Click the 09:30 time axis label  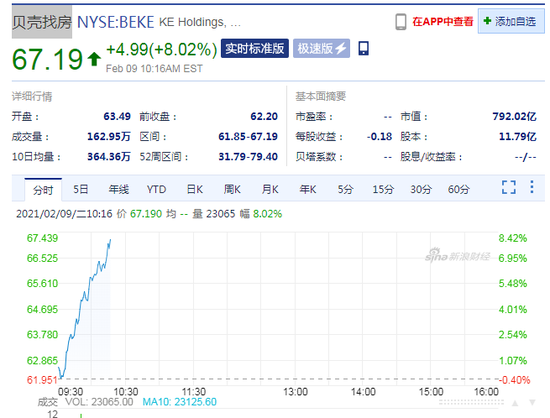pos(70,392)
